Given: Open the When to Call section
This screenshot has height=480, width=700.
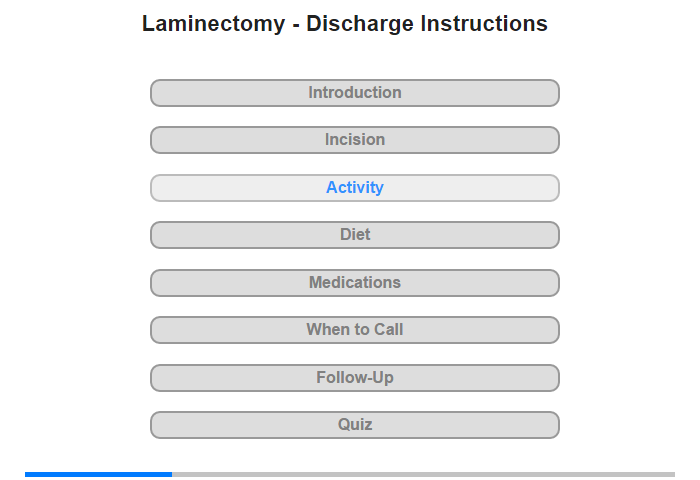Looking at the screenshot, I should [x=354, y=330].
